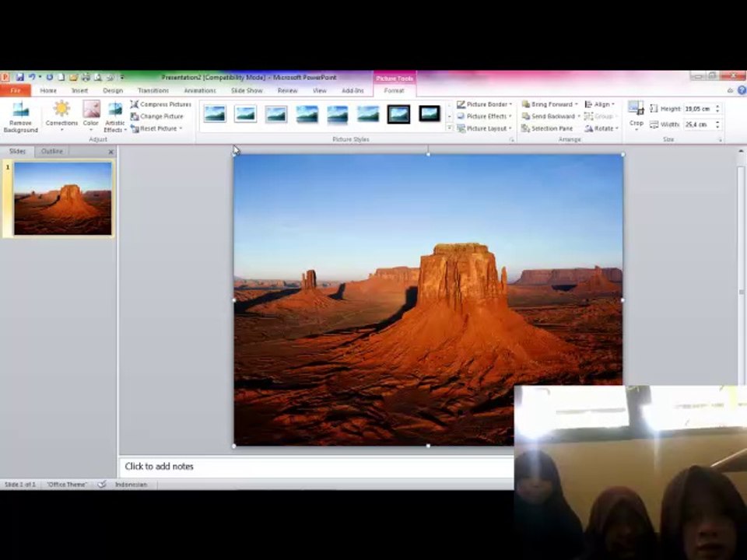
Task: Click the spell check icon in status bar
Action: [x=102, y=485]
